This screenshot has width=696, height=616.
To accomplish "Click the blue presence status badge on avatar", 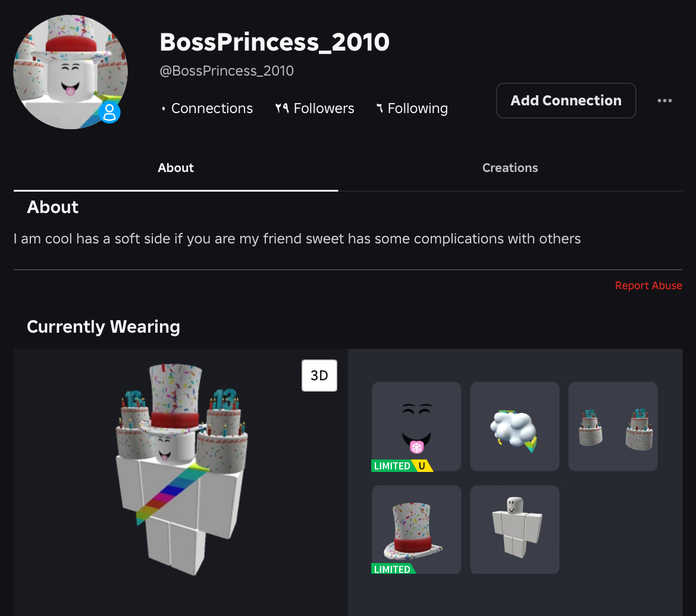I will click(109, 112).
